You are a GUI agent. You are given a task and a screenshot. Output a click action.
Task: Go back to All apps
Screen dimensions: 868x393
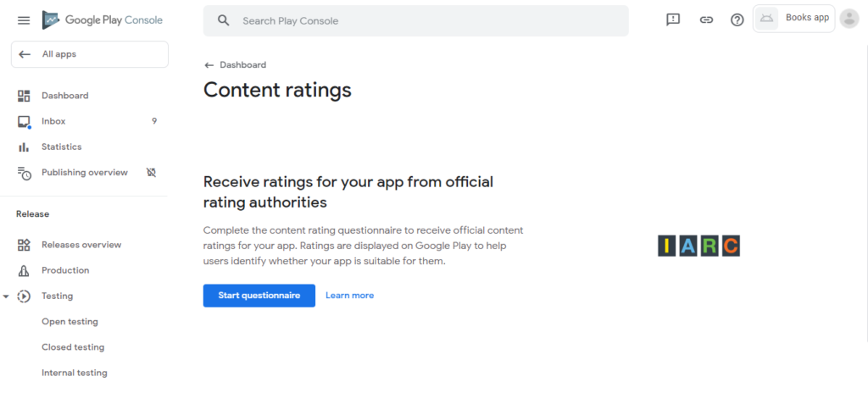tap(90, 54)
